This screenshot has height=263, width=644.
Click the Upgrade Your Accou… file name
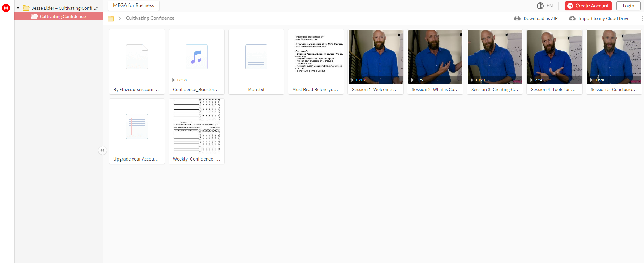136,159
